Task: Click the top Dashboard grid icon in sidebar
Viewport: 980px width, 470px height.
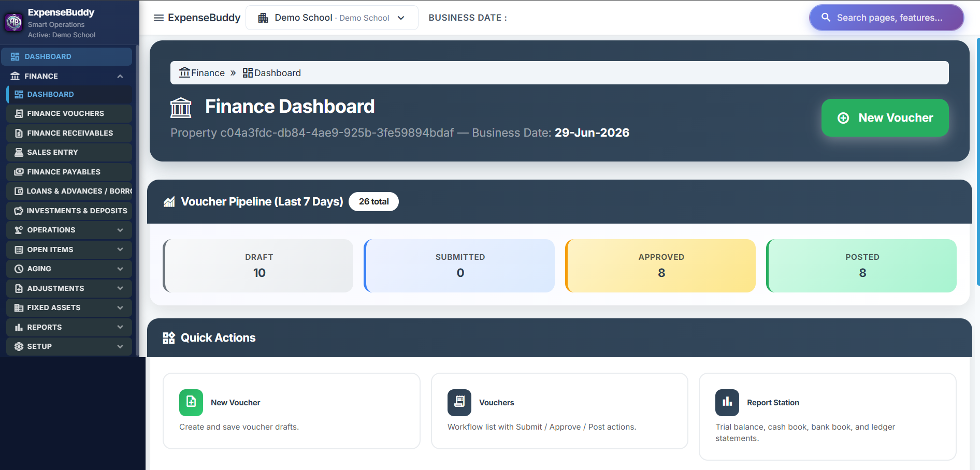Action: 15,56
